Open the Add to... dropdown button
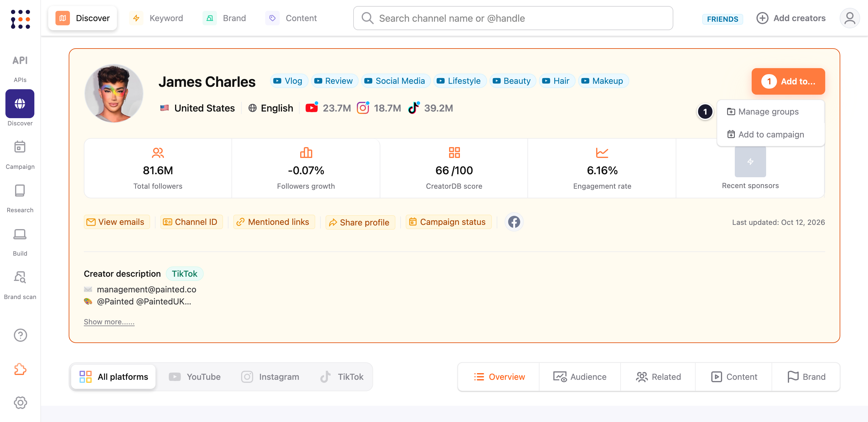Image resolution: width=868 pixels, height=422 pixels. [788, 81]
